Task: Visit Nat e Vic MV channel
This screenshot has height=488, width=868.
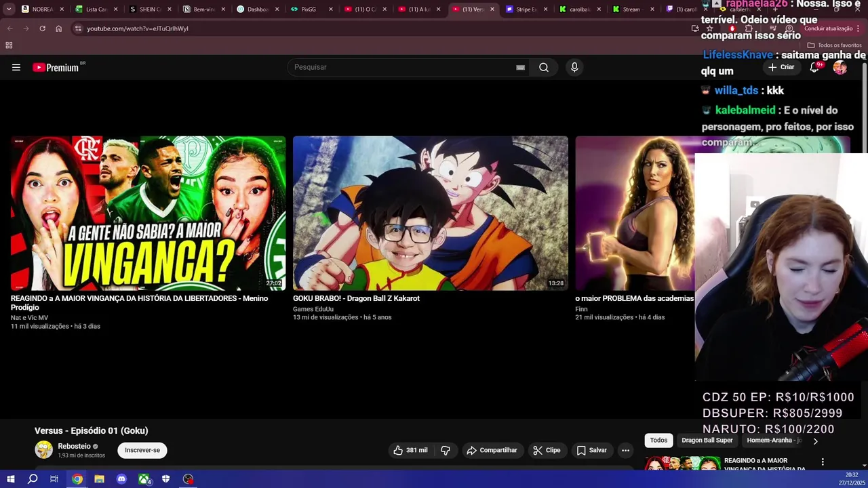Action: (29, 318)
